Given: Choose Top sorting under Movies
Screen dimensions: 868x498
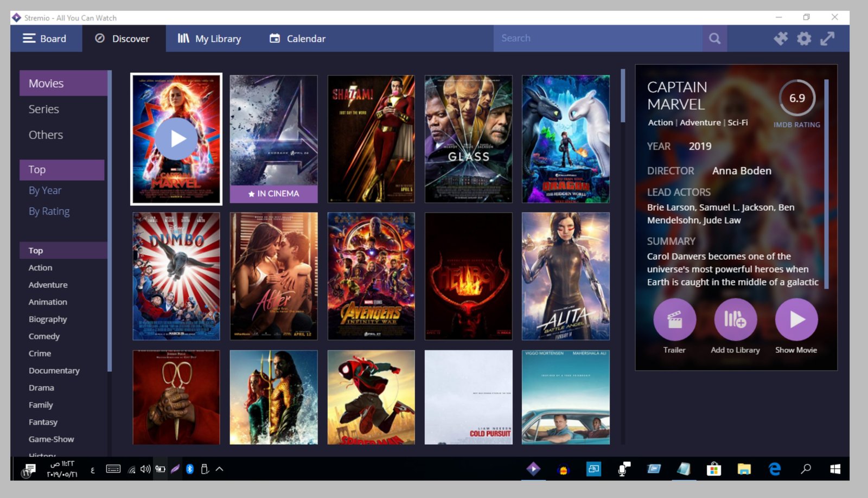Looking at the screenshot, I should coord(62,170).
